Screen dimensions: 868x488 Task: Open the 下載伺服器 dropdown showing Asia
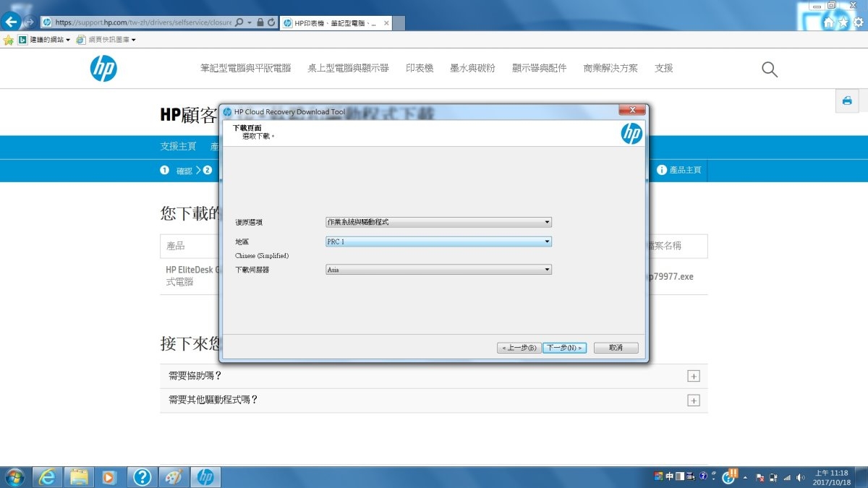[438, 270]
